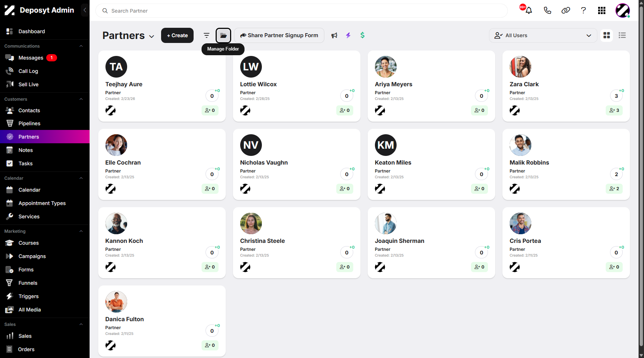Image resolution: width=644 pixels, height=358 pixels.
Task: Click the referral count badge on Zara Clark
Action: [x=614, y=110]
